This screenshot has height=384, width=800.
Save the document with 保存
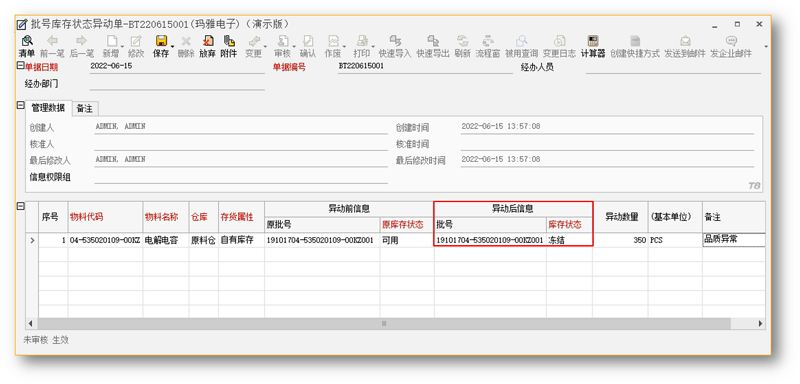coord(161,46)
